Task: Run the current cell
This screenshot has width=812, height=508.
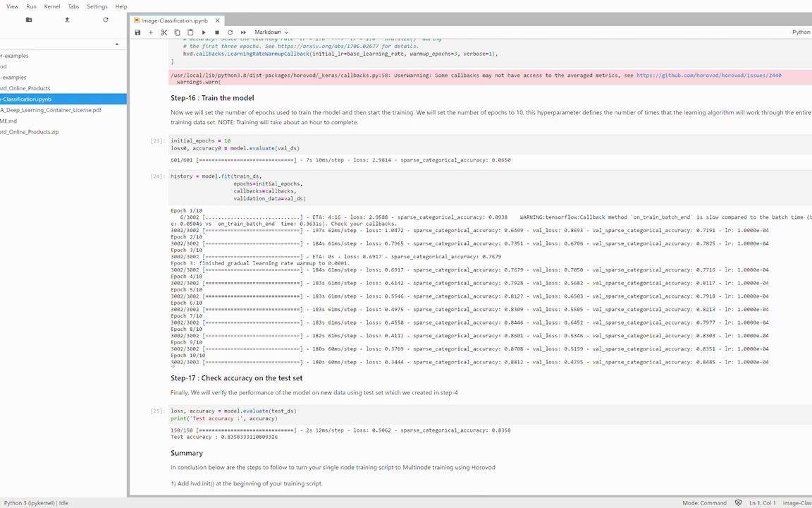Action: 204,32
